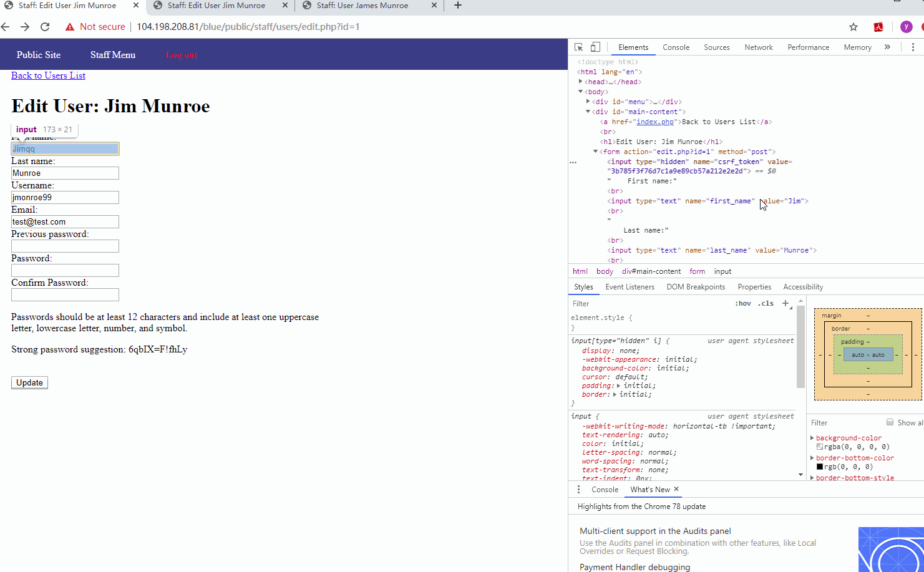The width and height of the screenshot is (924, 572).
Task: Click the browser forward arrow
Action: 25,27
